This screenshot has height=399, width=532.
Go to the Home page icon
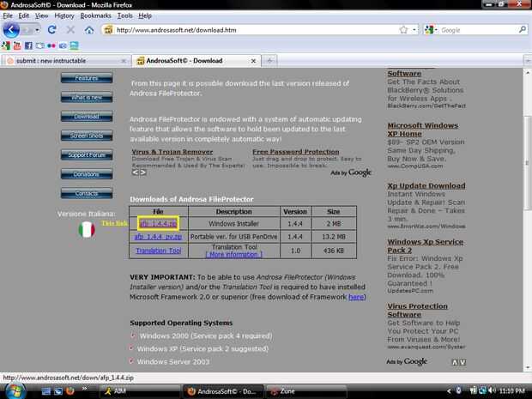point(89,30)
